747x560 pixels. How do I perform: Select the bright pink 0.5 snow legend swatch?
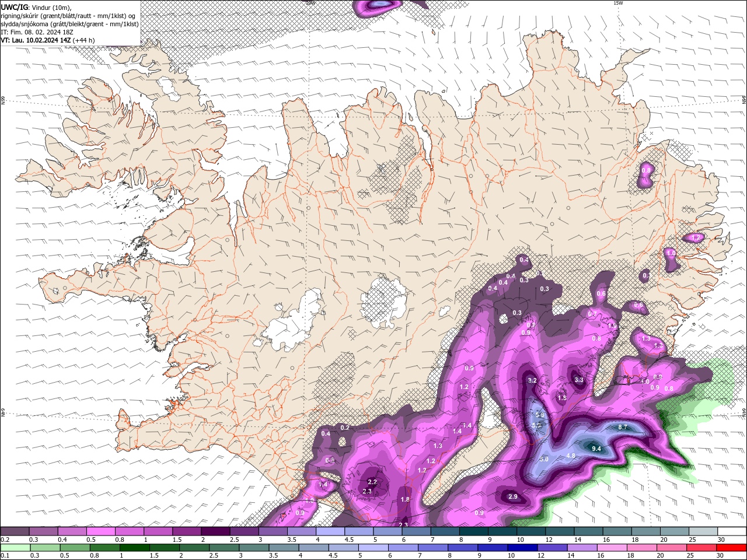click(100, 531)
